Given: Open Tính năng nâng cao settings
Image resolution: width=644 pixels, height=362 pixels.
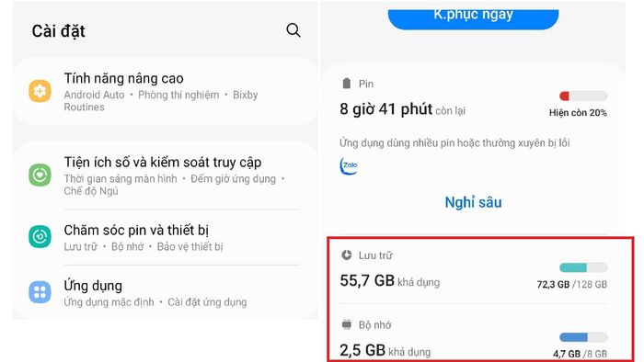Looking at the screenshot, I should point(166,91).
